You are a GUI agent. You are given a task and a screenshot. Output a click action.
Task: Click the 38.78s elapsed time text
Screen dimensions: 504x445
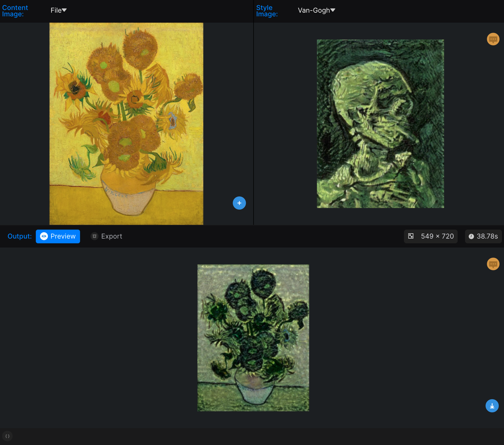[487, 236]
